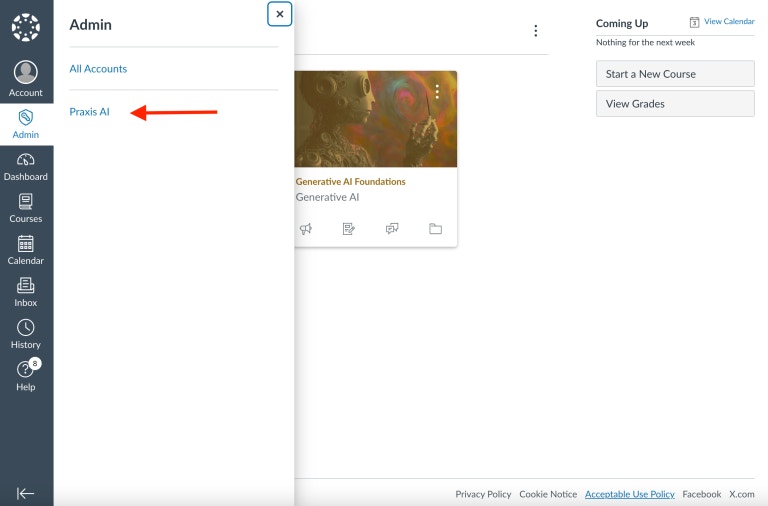
Task: Open the Calendar
Action: click(26, 251)
